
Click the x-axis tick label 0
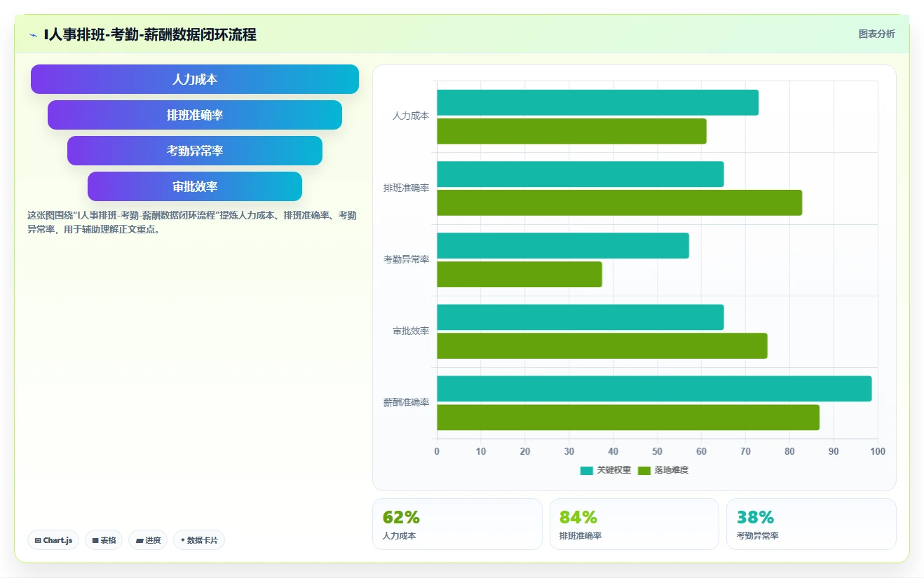437,451
